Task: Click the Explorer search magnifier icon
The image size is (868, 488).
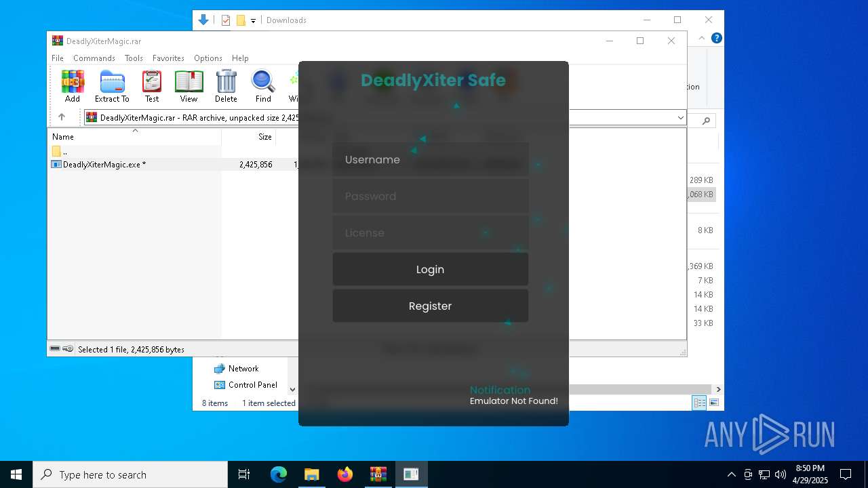Action: coord(706,121)
